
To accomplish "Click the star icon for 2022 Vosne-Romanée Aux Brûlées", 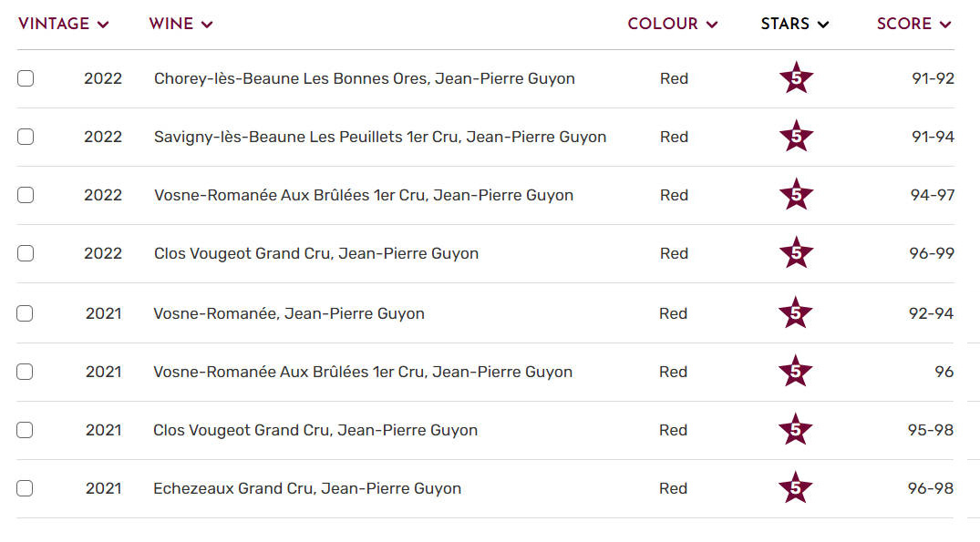I will point(796,195).
